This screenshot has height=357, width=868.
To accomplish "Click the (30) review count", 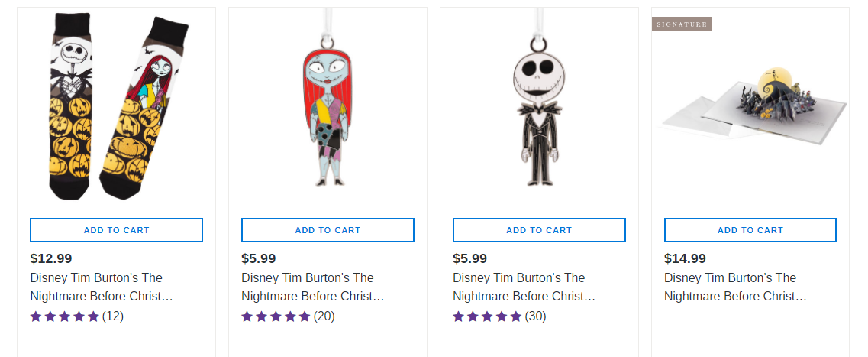I will (x=536, y=316).
